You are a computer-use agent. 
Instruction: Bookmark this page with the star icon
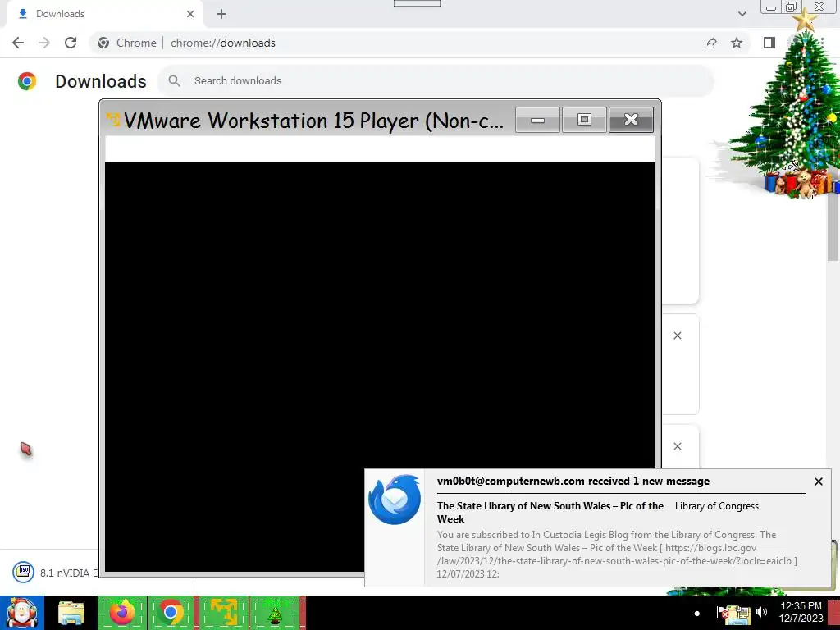pos(737,43)
